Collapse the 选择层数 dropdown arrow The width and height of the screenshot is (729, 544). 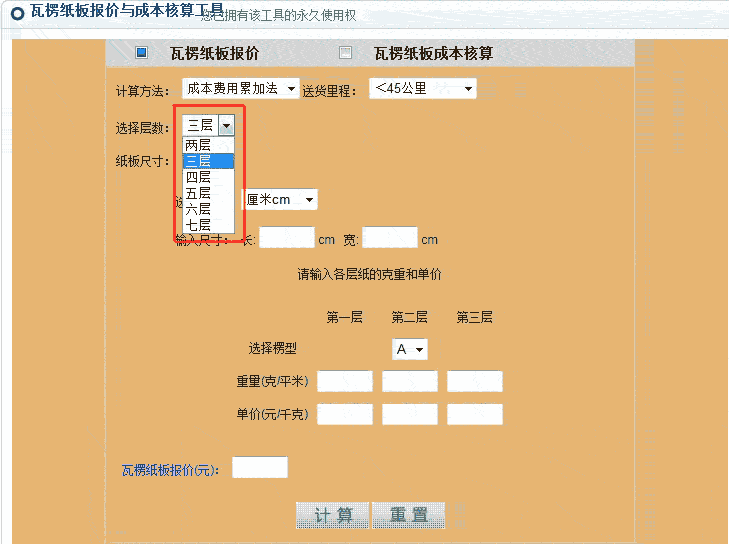click(x=227, y=125)
